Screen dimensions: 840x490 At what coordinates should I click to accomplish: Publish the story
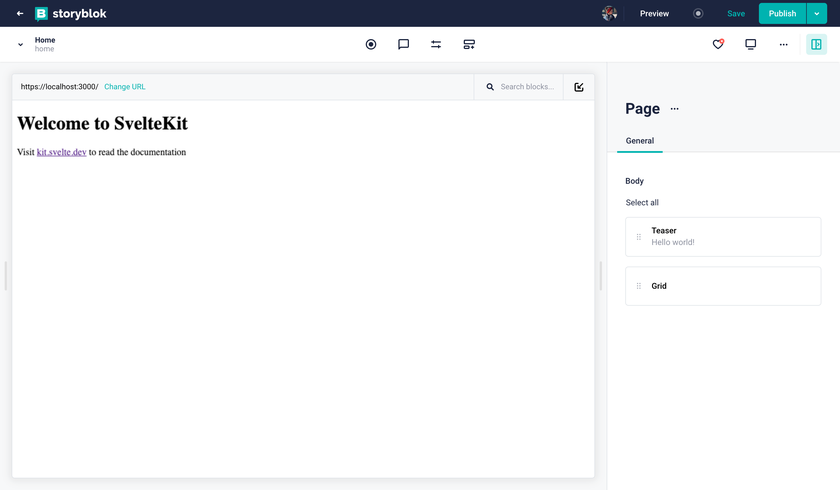tap(782, 13)
